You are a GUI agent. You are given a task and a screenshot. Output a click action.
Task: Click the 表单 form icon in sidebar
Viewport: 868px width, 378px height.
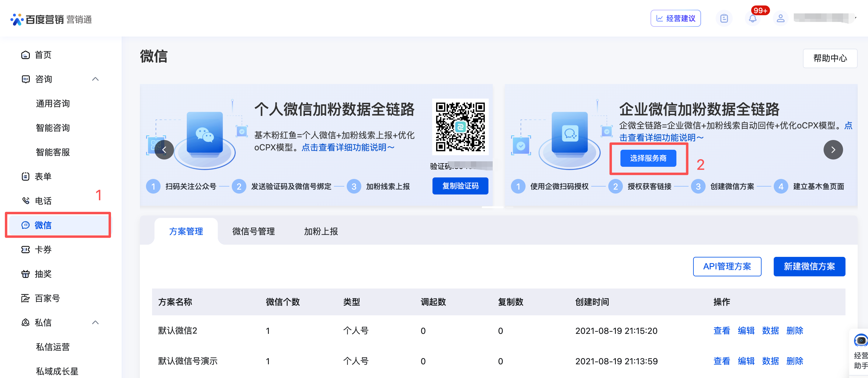(26, 177)
